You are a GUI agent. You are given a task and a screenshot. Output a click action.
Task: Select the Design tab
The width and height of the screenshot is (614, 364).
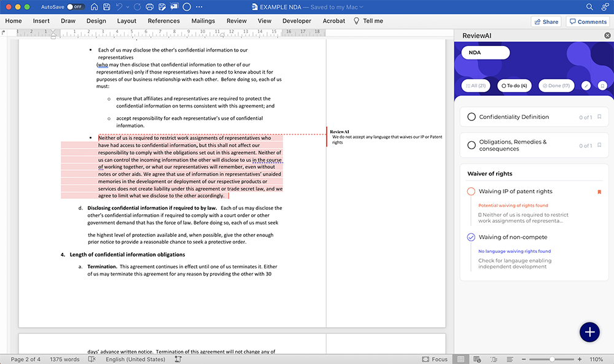pos(96,21)
